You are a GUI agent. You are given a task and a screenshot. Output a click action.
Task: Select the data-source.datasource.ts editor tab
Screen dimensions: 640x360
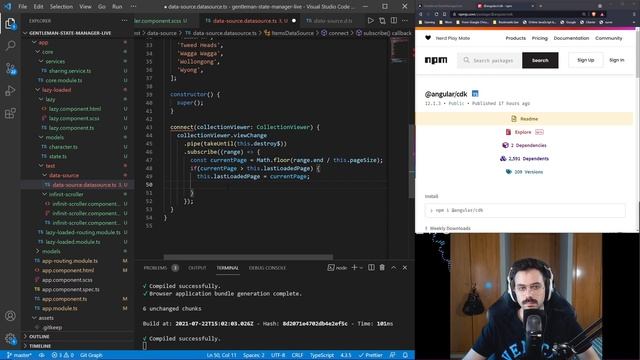click(250, 20)
